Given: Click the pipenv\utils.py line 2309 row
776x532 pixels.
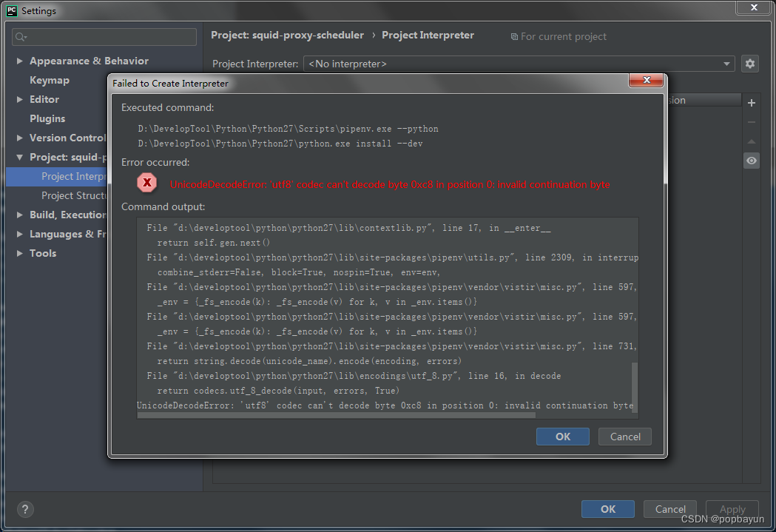Looking at the screenshot, I should click(x=392, y=257).
